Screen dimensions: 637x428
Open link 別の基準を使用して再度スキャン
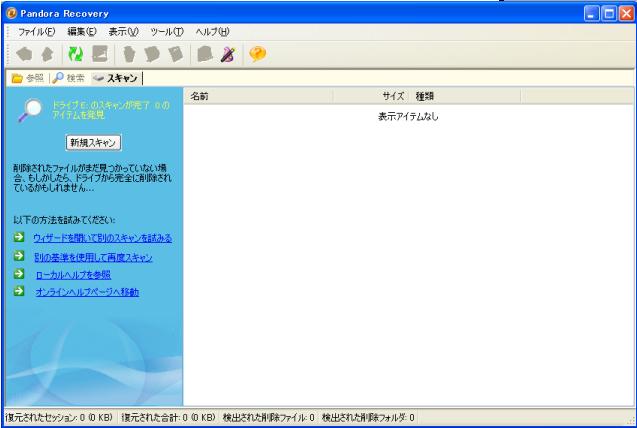tap(93, 257)
